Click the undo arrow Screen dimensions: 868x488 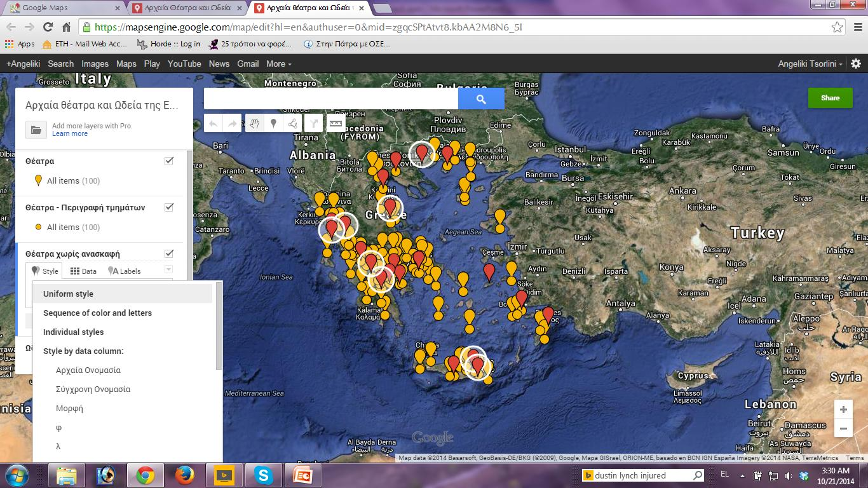coord(214,124)
